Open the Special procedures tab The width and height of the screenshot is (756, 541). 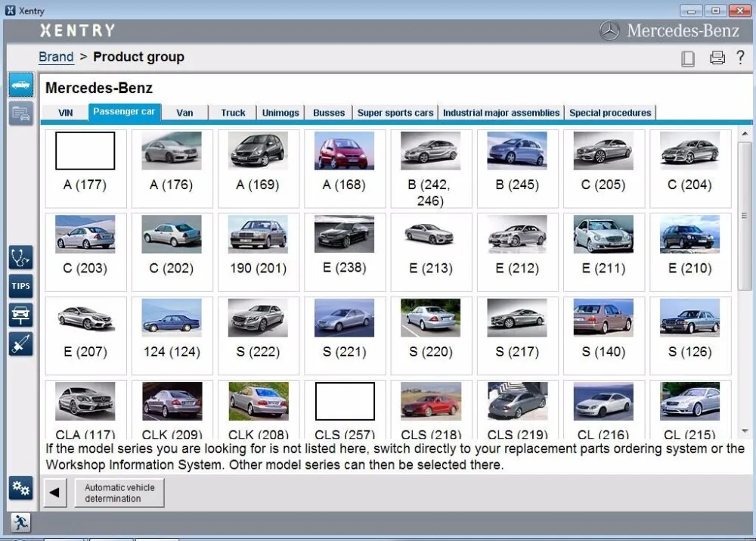pos(610,113)
